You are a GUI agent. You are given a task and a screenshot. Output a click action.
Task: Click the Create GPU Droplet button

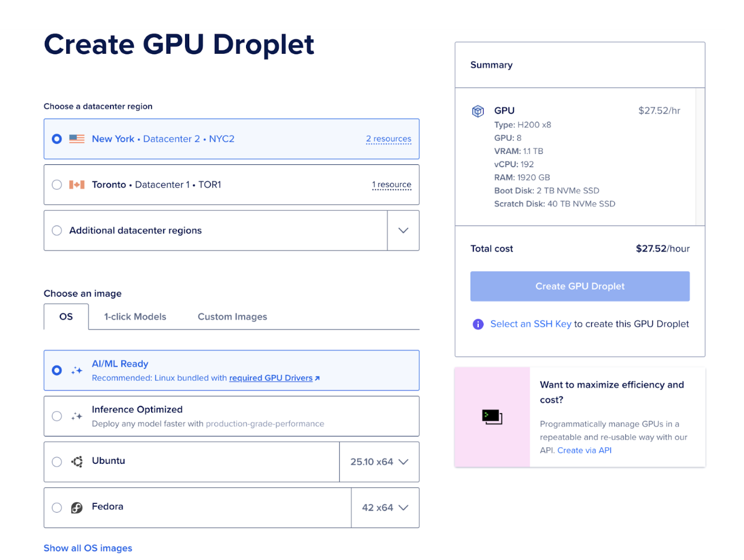tap(580, 287)
